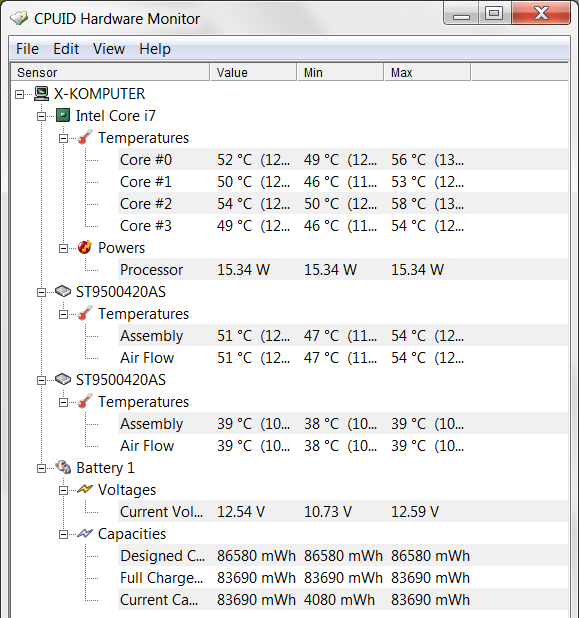Click the Value column header
Screen dimensions: 579x618
[253, 73]
